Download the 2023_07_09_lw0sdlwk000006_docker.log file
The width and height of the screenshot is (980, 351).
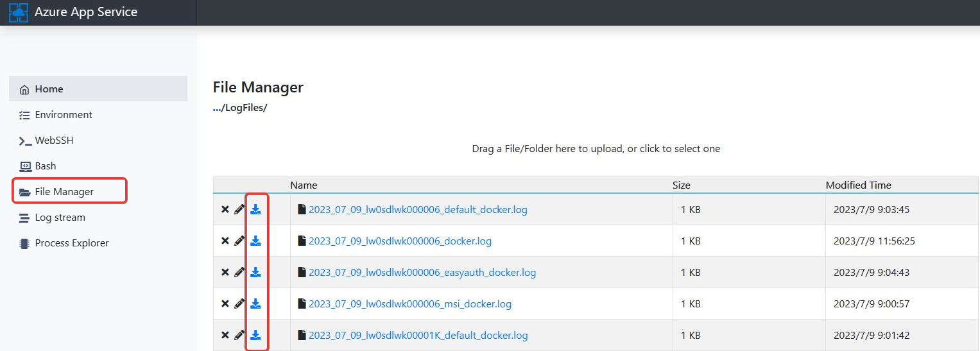pos(255,241)
